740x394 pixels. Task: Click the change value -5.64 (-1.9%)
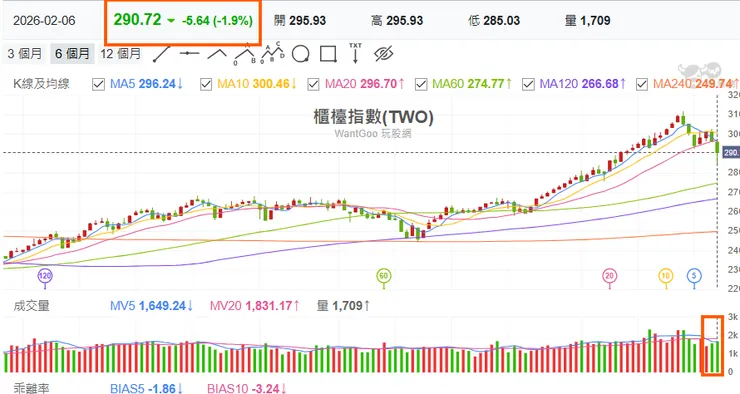click(218, 21)
